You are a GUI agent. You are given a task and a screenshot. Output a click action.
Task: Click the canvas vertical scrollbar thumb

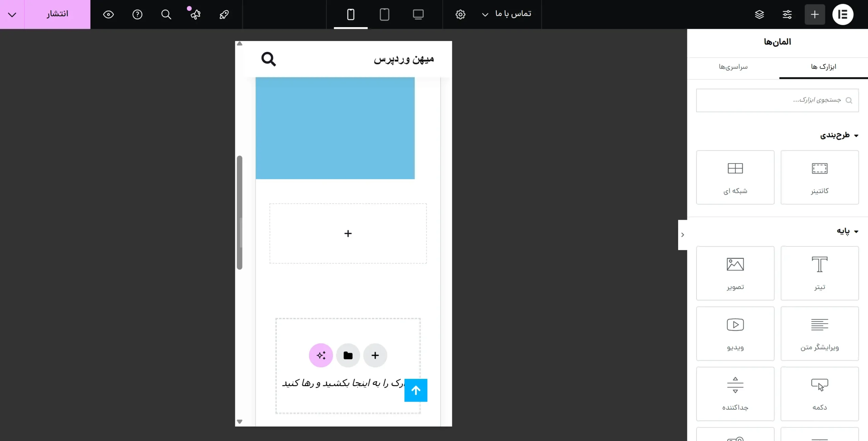[240, 212]
